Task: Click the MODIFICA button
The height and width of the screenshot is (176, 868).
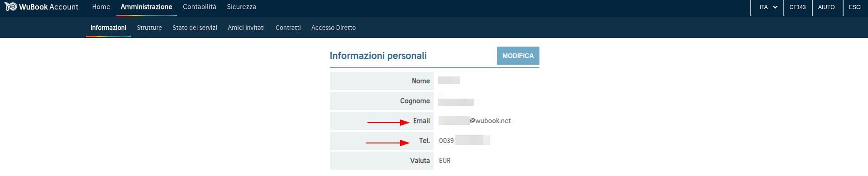Action: tap(518, 56)
